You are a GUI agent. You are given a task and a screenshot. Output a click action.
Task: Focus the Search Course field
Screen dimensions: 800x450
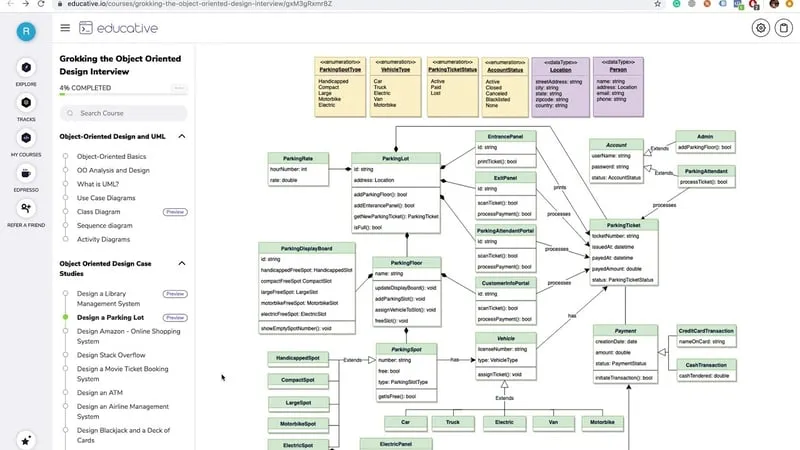tap(123, 113)
